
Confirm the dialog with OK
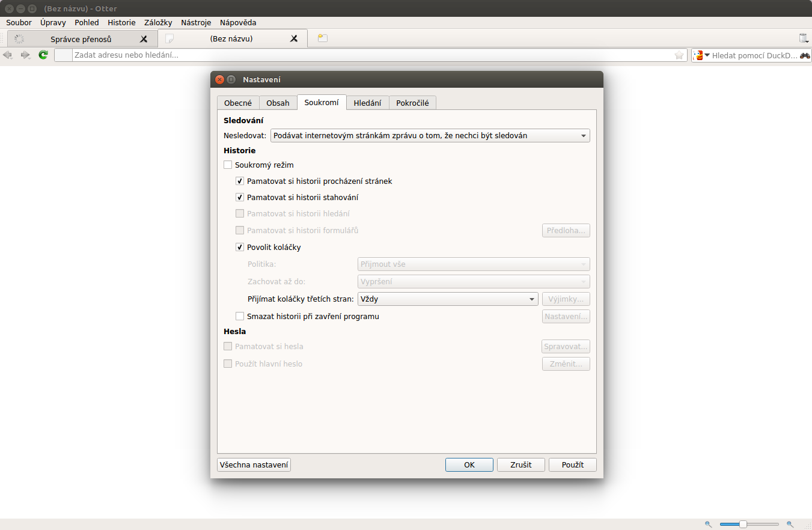tap(469, 465)
